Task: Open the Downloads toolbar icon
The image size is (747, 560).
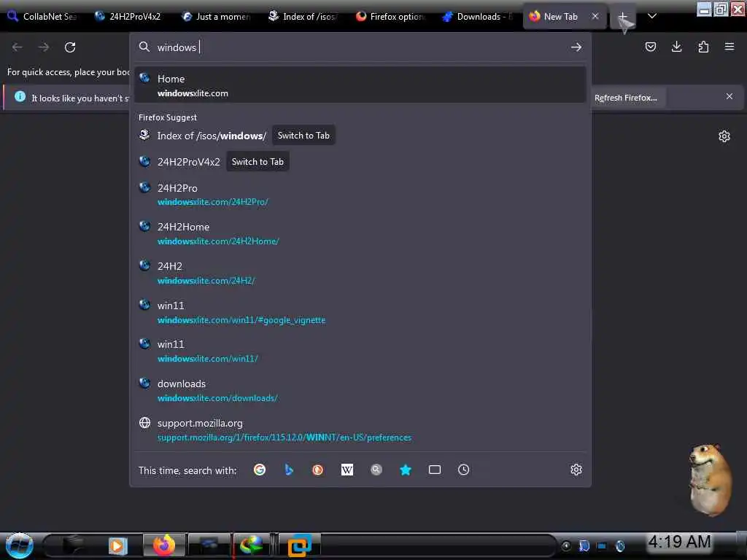Action: pyautogui.click(x=676, y=47)
